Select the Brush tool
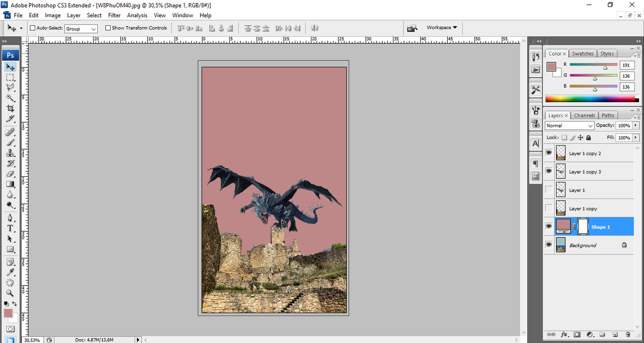644x343 pixels. click(x=10, y=143)
